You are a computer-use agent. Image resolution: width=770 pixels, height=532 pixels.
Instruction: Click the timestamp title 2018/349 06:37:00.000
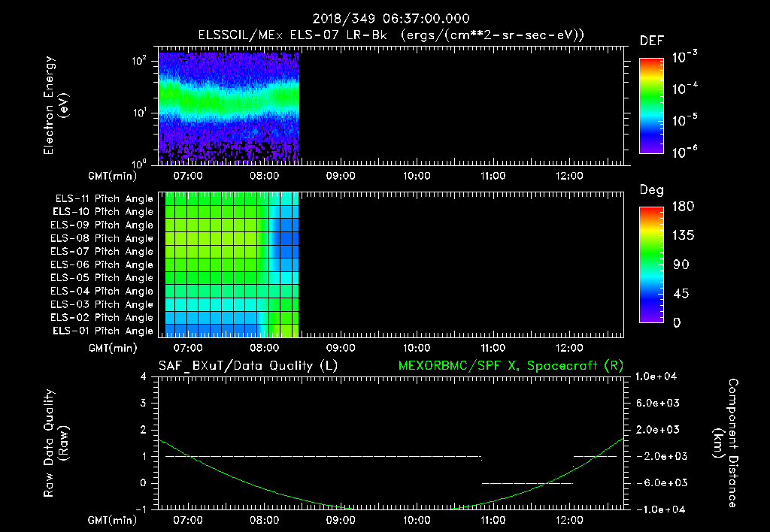point(391,19)
